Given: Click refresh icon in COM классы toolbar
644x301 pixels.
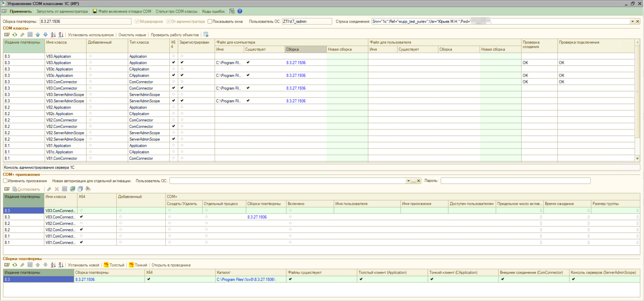Looking at the screenshot, I should point(15,35).
